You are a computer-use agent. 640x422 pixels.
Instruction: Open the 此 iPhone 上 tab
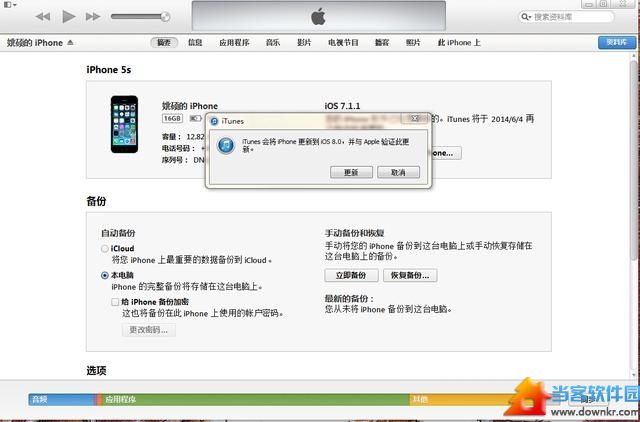point(459,42)
